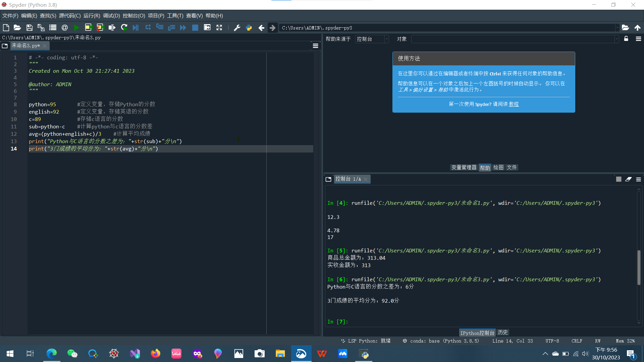Open the 教程 tutorial link
This screenshot has height=362, width=644.
(514, 104)
